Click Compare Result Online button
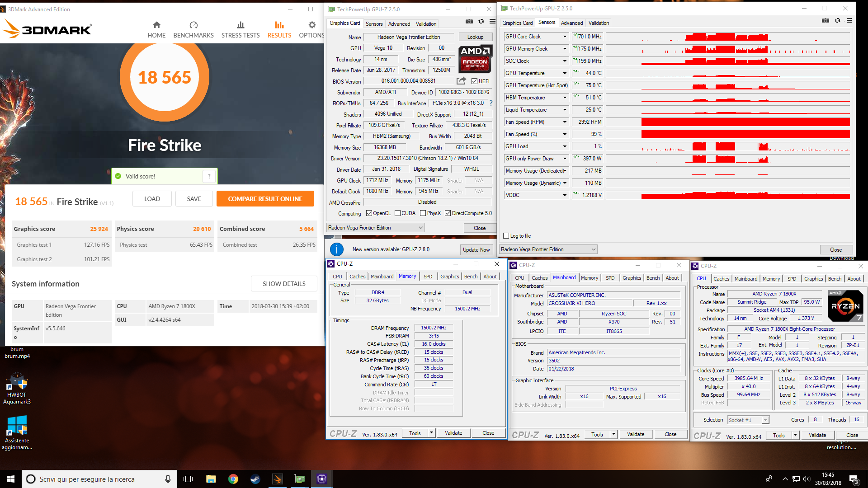Image resolution: width=868 pixels, height=488 pixels. (x=265, y=199)
